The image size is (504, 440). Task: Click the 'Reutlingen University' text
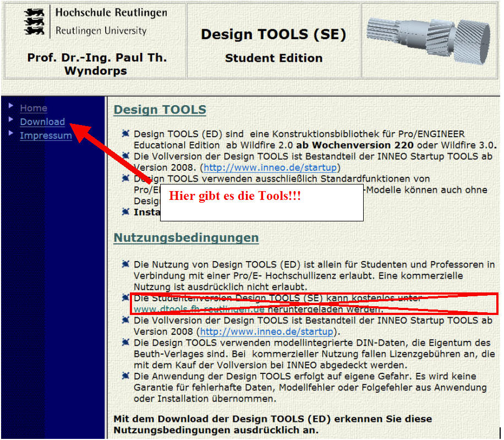pyautogui.click(x=101, y=30)
